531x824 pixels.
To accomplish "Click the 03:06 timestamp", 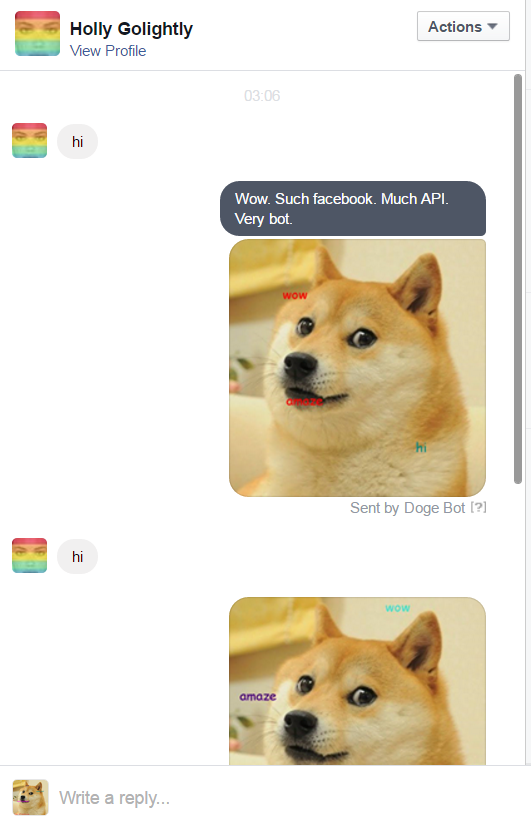I will [x=262, y=96].
